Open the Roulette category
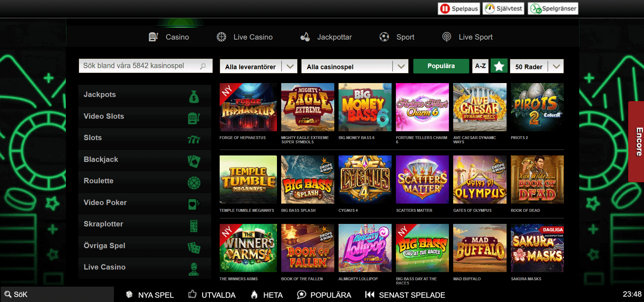This screenshot has width=644, height=302. click(x=145, y=181)
